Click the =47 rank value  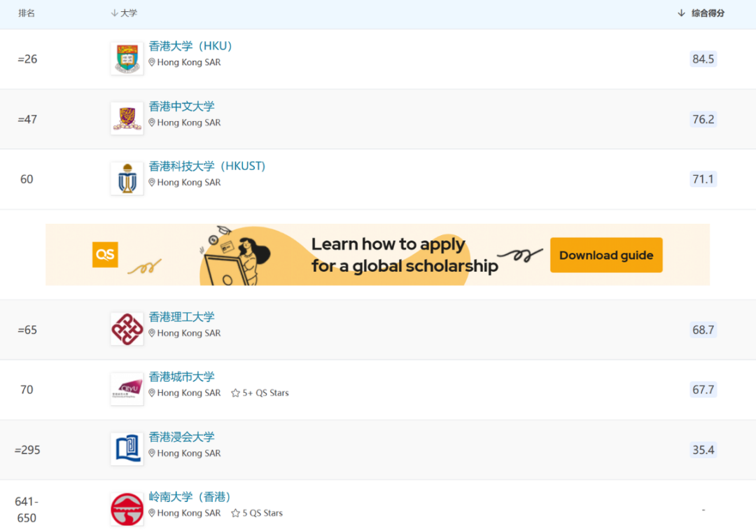[x=27, y=119]
